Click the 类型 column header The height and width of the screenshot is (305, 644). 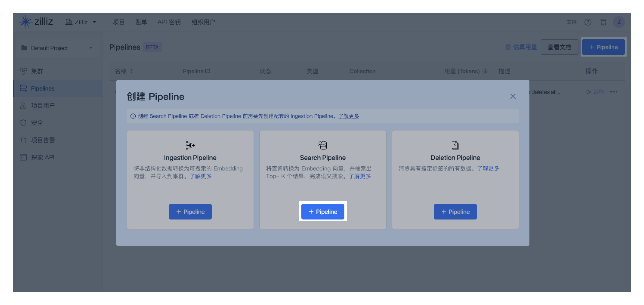(312, 71)
